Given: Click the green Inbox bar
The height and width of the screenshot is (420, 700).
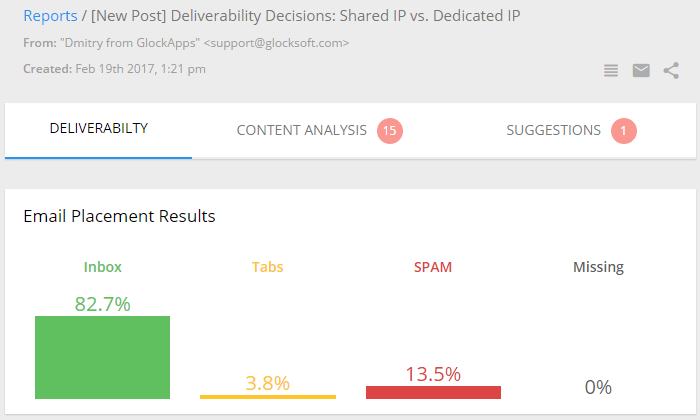Looking at the screenshot, I should [102, 357].
